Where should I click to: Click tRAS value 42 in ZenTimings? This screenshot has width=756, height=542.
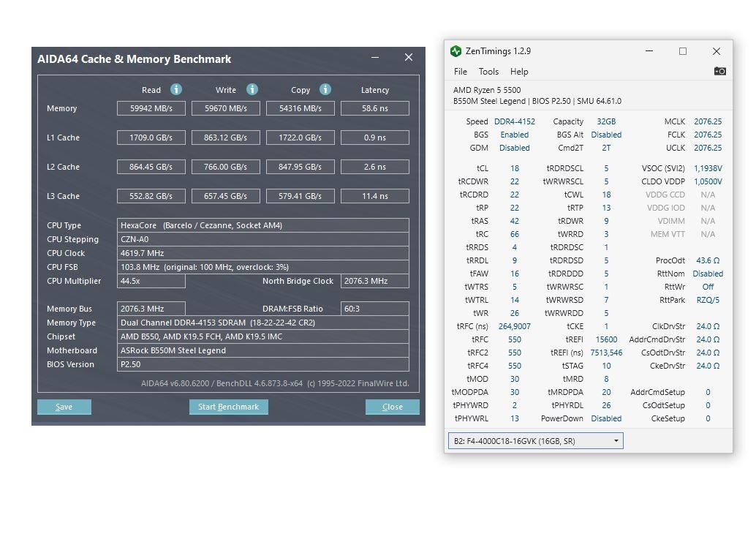515,221
